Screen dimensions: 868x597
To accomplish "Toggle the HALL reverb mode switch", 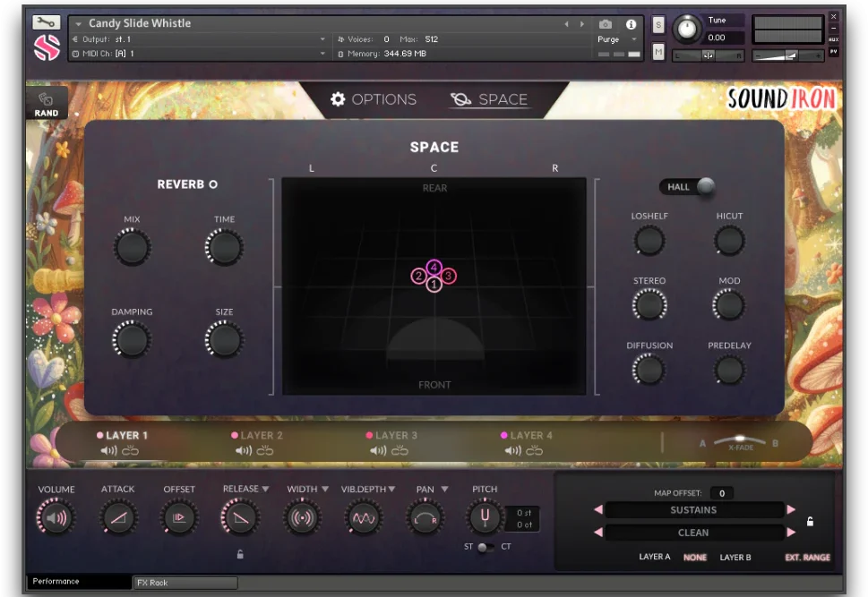I will tap(688, 187).
